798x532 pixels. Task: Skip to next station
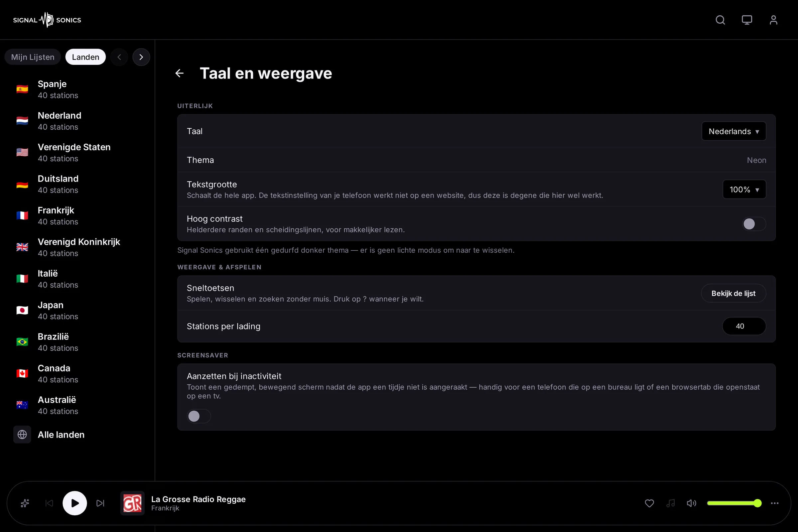100,503
